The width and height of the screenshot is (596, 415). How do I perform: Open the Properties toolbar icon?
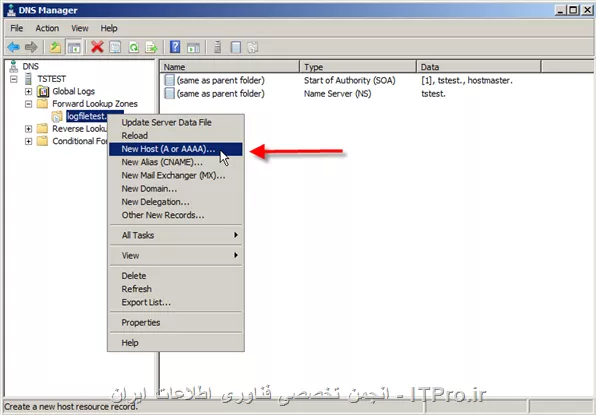pyautogui.click(x=115, y=48)
